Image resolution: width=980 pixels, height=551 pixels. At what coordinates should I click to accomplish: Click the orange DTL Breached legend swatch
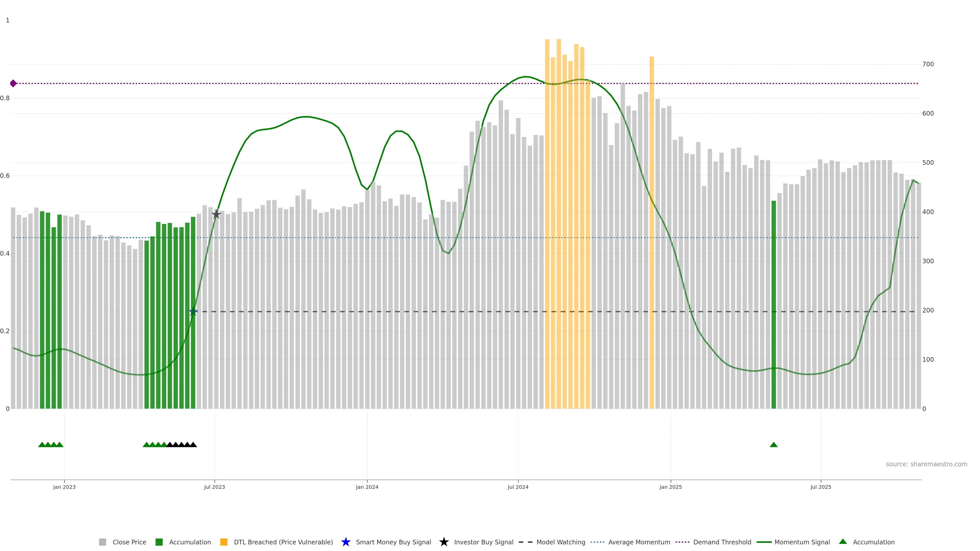(224, 542)
